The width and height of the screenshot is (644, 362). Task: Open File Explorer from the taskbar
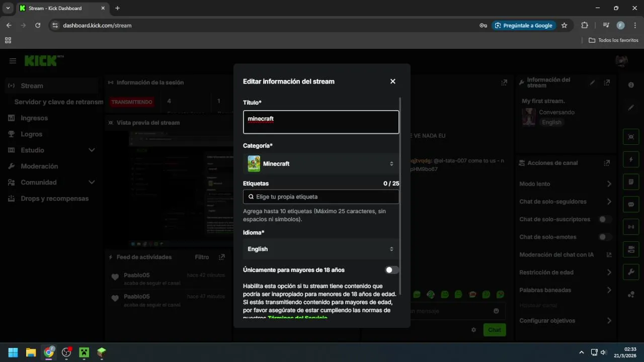pos(31,352)
